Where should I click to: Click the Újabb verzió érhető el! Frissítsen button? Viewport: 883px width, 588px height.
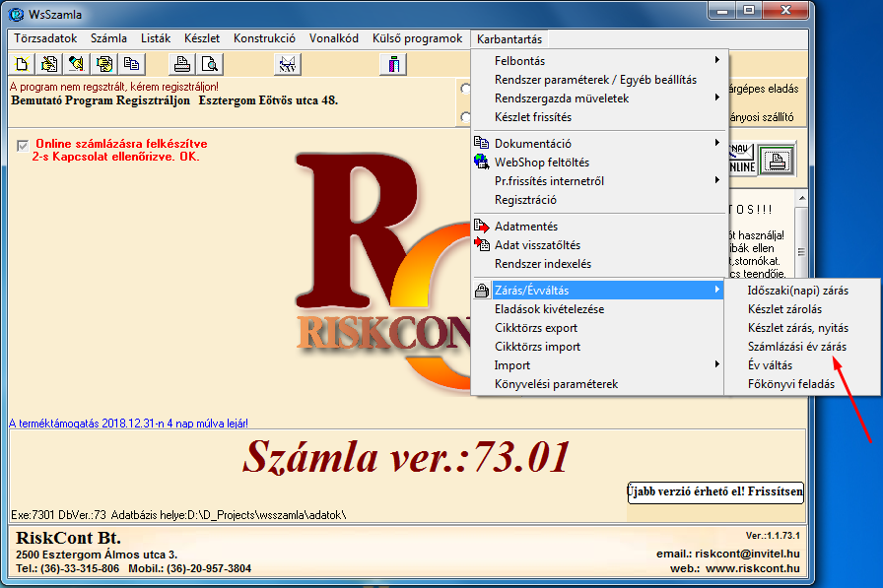(715, 492)
